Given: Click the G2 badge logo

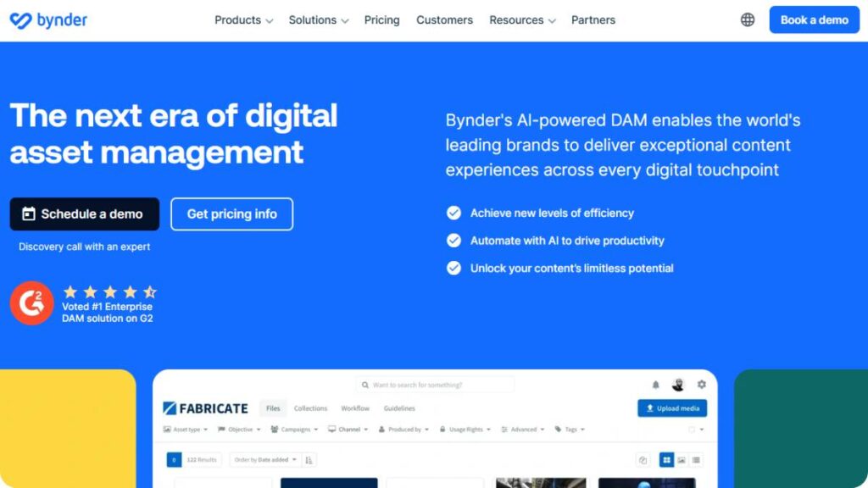Looking at the screenshot, I should click(x=31, y=303).
